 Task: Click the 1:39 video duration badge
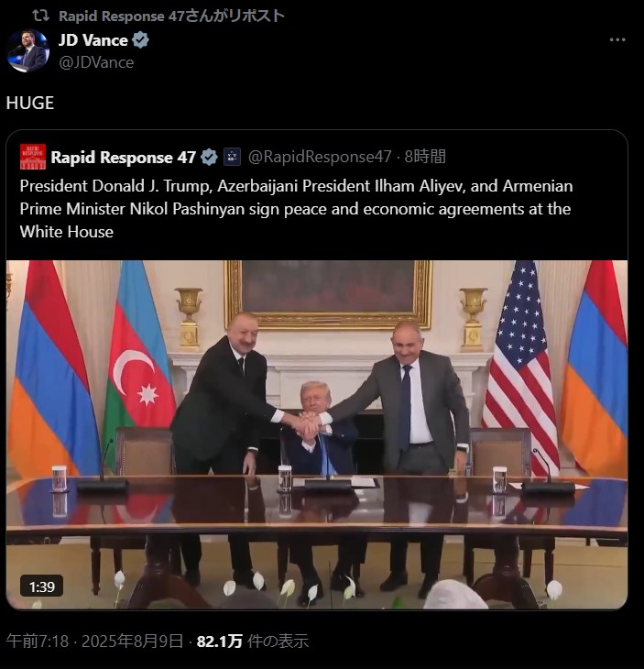tap(42, 587)
